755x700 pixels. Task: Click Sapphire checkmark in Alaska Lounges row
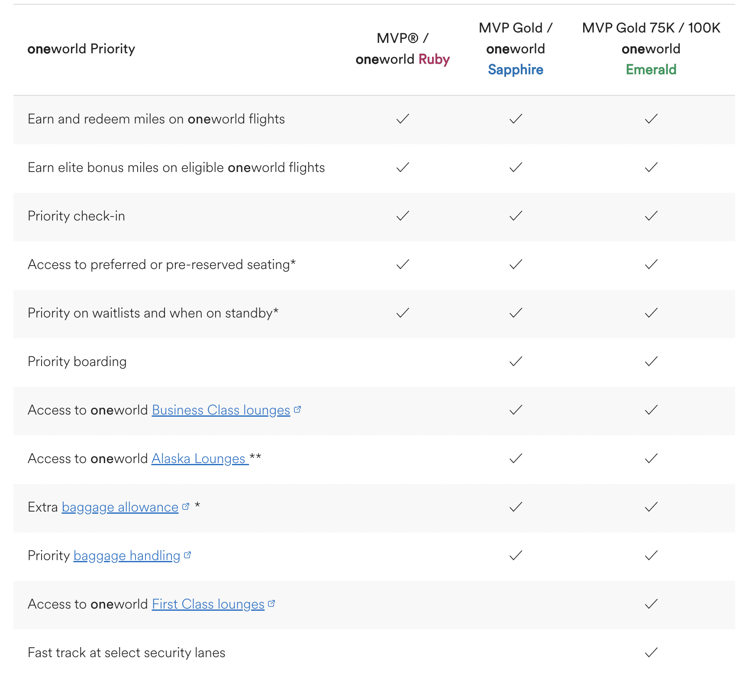pos(516,458)
